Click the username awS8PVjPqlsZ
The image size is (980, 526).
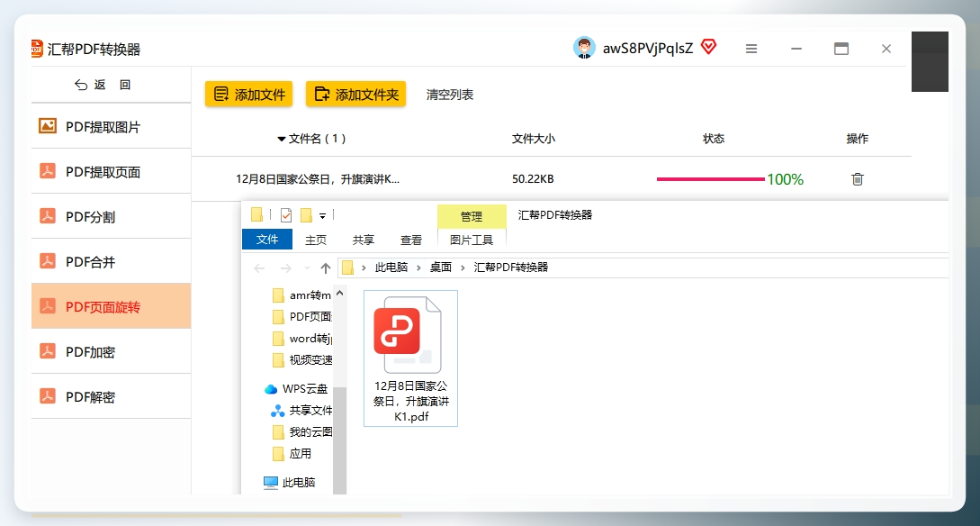(648, 48)
